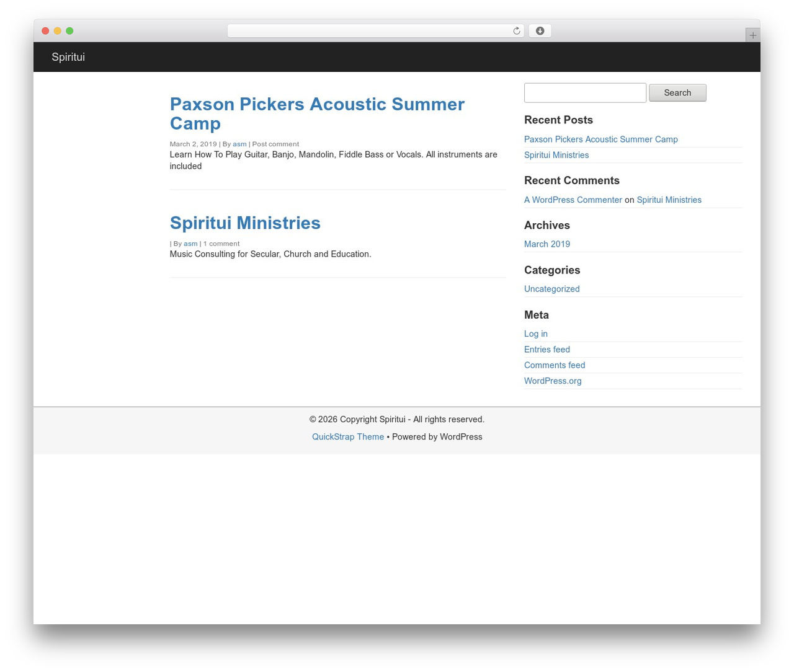Click the red close window button
The height and width of the screenshot is (672, 794).
[45, 31]
